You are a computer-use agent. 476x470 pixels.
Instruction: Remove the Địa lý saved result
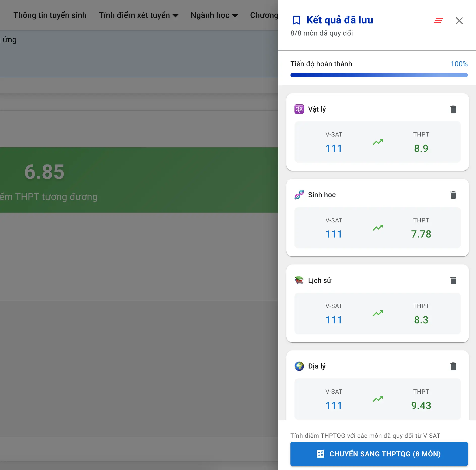453,366
